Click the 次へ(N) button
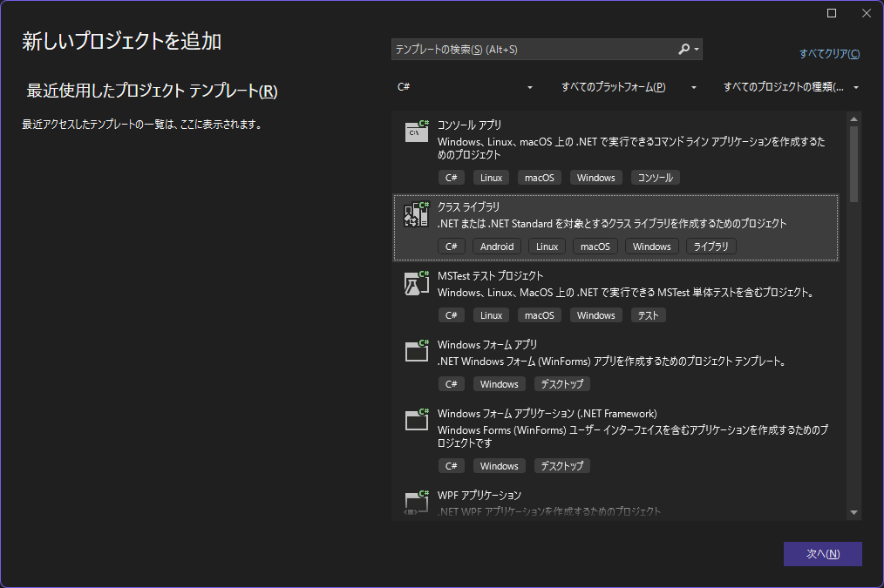 tap(823, 554)
